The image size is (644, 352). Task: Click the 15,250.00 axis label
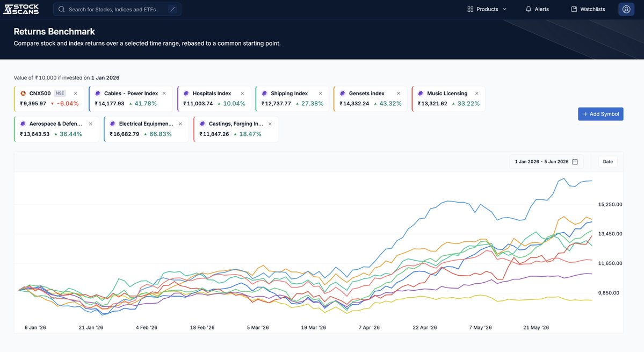click(610, 204)
